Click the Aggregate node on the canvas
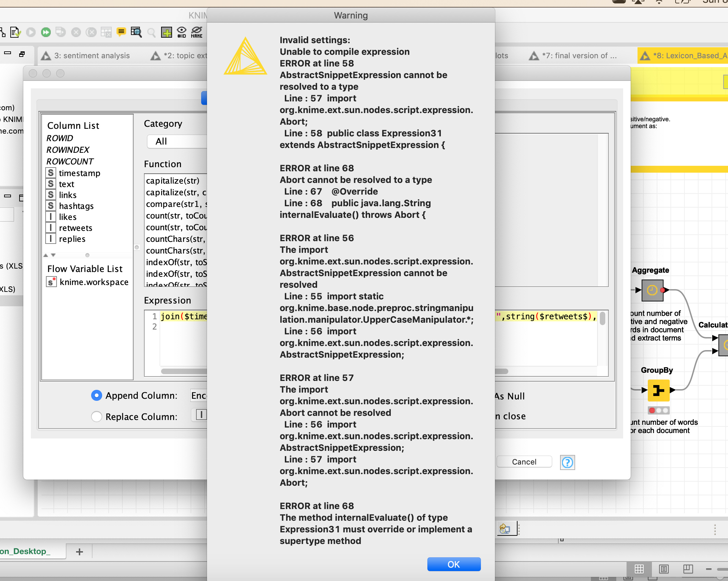This screenshot has width=728, height=581. coord(652,290)
